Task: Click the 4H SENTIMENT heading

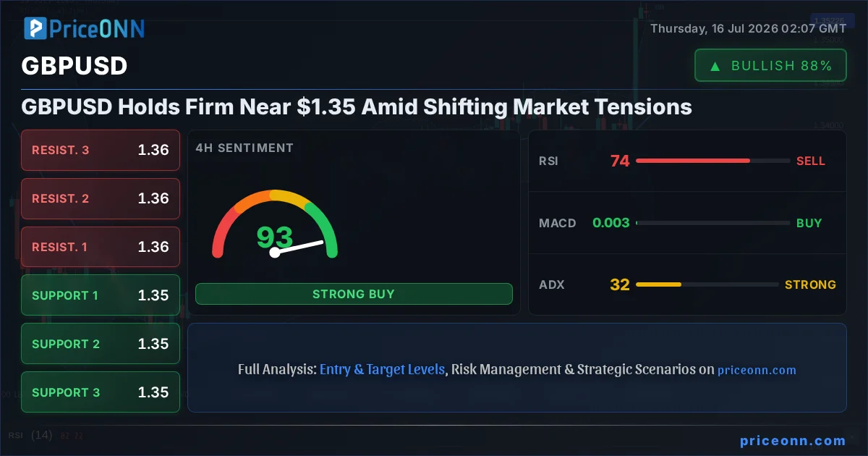Action: (x=244, y=148)
